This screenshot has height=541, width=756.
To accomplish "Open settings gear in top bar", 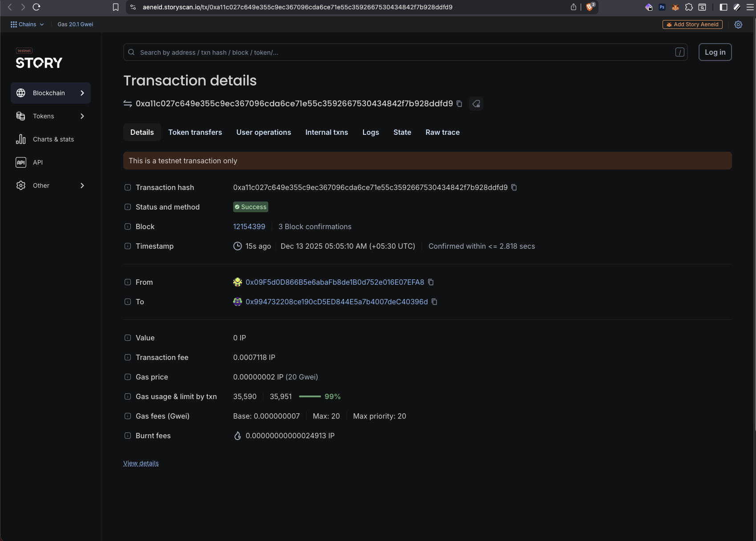I will [738, 24].
